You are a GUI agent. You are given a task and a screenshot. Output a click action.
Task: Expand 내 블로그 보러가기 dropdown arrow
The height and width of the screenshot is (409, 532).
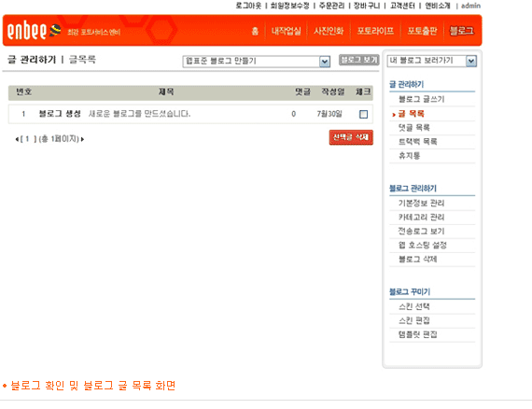point(471,61)
